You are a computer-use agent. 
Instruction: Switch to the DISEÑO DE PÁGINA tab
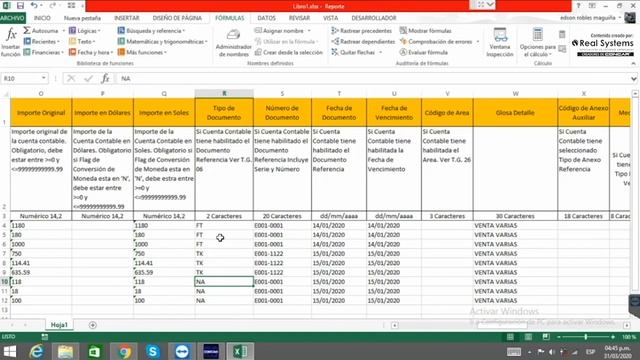click(177, 18)
